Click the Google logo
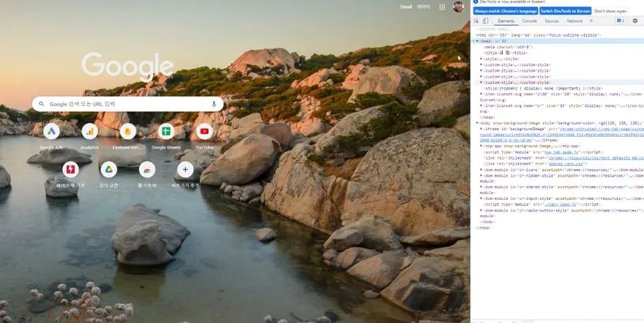The height and width of the screenshot is (323, 644). tap(127, 66)
